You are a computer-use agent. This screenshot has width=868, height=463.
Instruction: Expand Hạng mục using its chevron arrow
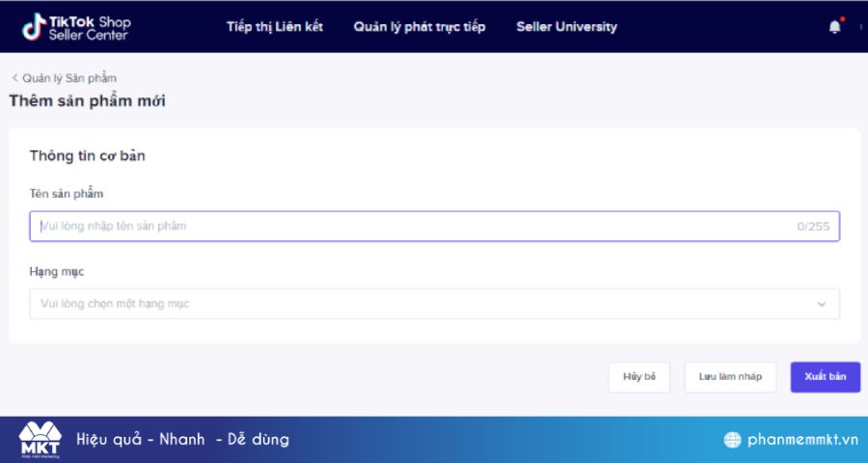pos(822,304)
